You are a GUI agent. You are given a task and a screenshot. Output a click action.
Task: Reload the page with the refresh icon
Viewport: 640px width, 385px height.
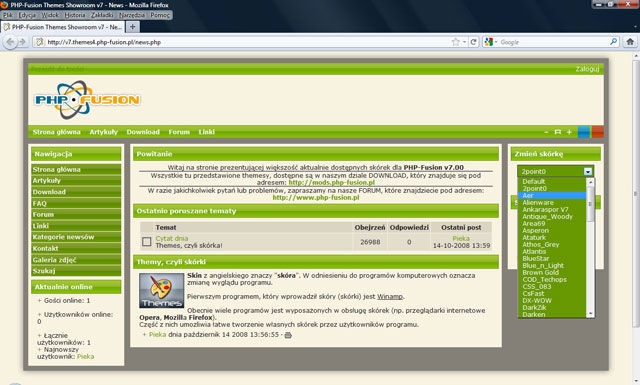pos(473,42)
